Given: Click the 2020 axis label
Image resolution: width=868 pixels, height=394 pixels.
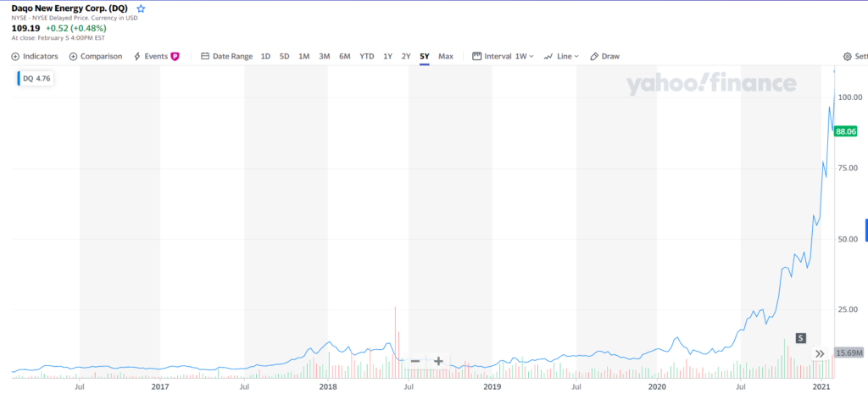Looking at the screenshot, I should coord(657,386).
